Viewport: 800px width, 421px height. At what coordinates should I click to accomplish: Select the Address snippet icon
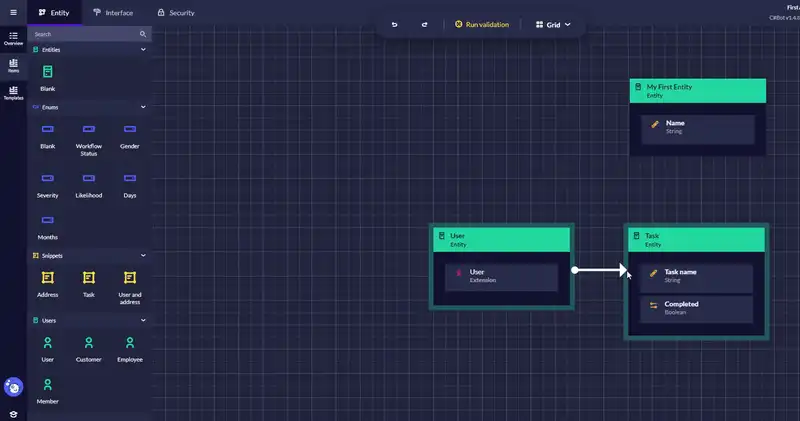tap(48, 277)
